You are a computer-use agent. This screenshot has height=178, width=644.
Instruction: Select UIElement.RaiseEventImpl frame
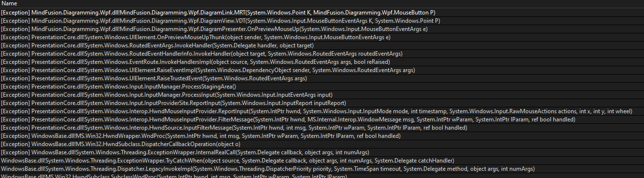tap(322, 70)
